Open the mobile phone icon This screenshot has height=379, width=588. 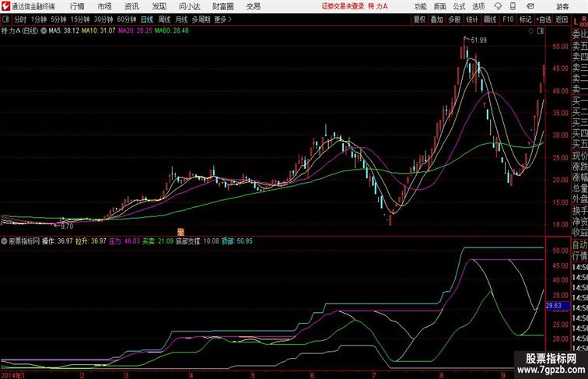click(x=513, y=6)
